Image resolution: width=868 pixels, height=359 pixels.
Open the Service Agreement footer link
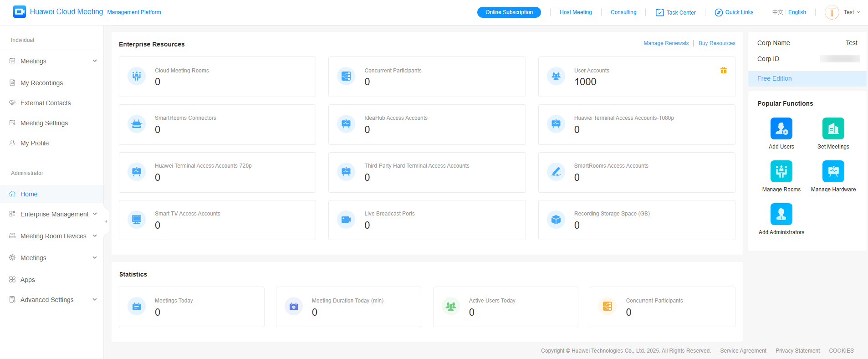coord(743,351)
